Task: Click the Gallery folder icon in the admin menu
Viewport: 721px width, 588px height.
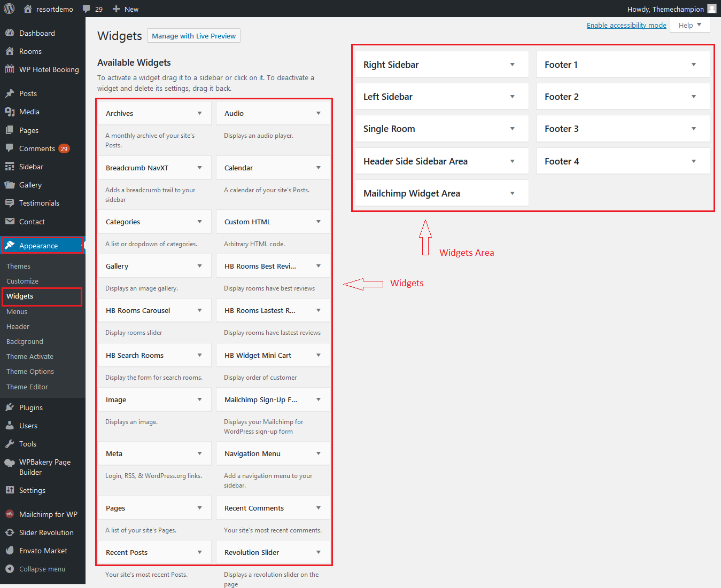Action: pos(10,185)
